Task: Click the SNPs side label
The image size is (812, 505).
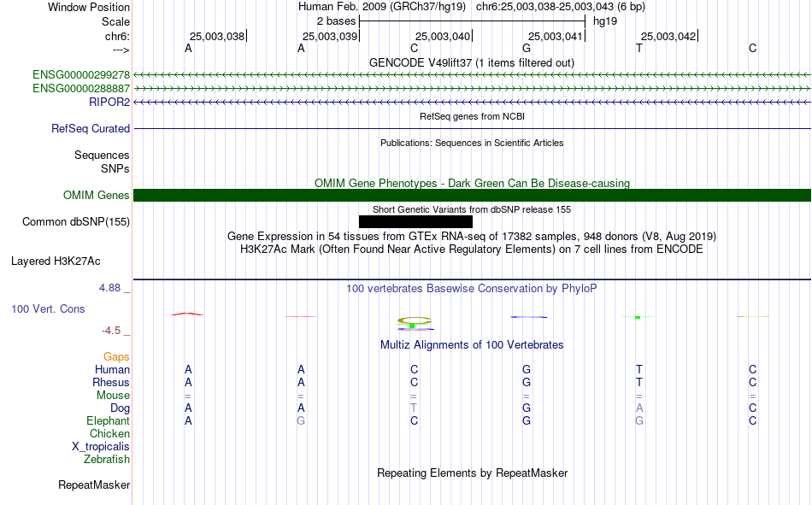Action: 115,169
